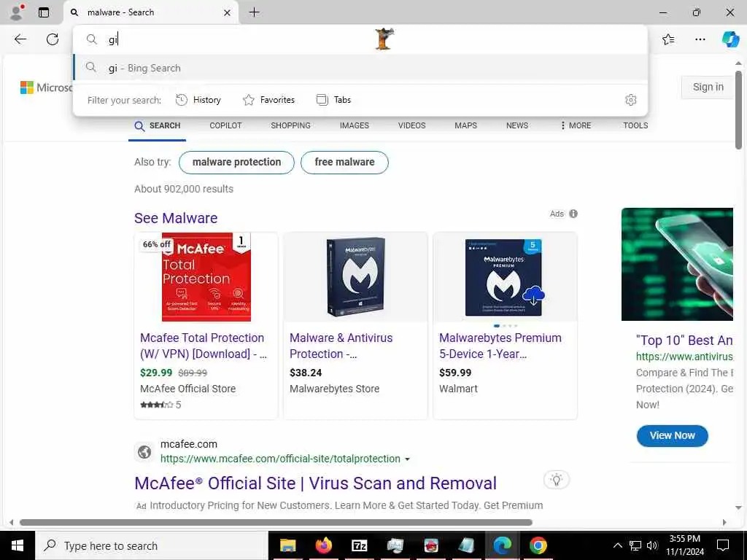
Task: Open the 'See Malware' heading link
Action: click(176, 218)
